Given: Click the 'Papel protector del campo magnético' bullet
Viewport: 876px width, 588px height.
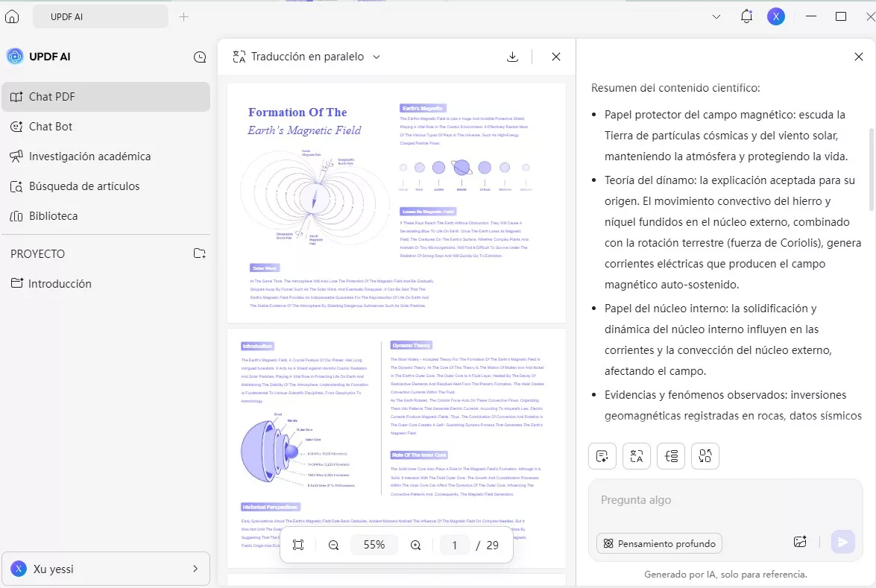Looking at the screenshot, I should tap(726, 136).
